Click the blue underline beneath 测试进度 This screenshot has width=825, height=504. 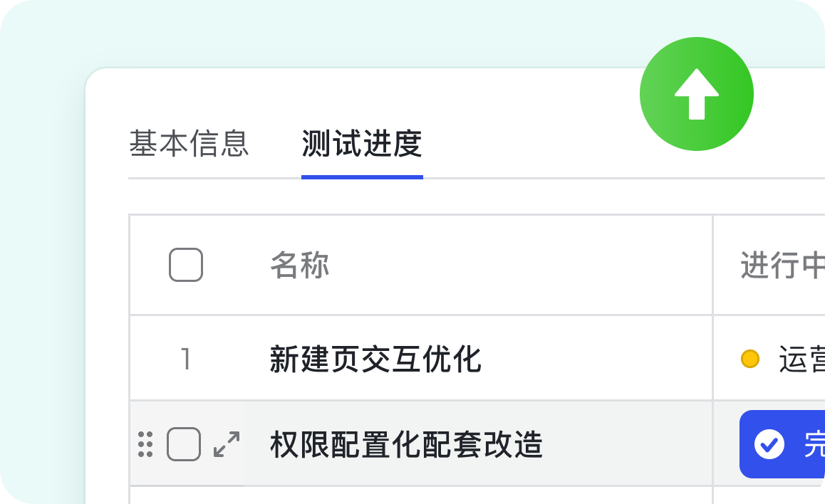point(362,177)
